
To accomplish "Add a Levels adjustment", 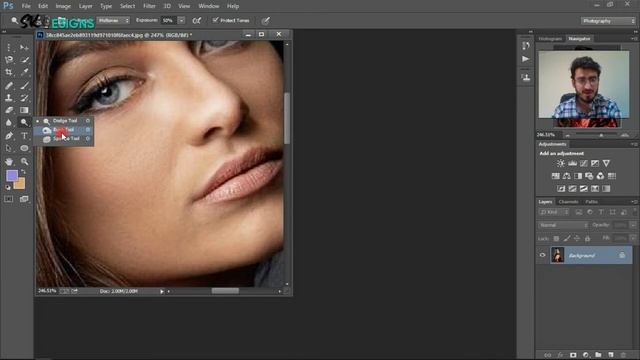I will click(x=572, y=163).
